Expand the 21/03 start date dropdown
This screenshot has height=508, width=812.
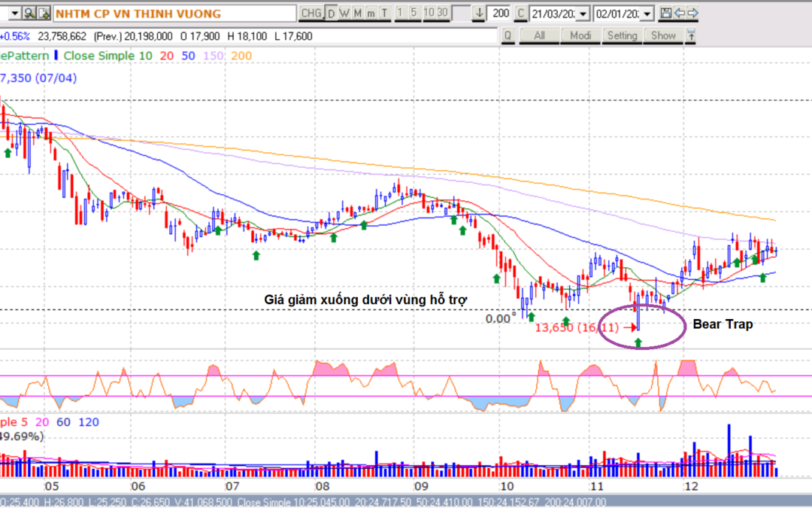(583, 13)
